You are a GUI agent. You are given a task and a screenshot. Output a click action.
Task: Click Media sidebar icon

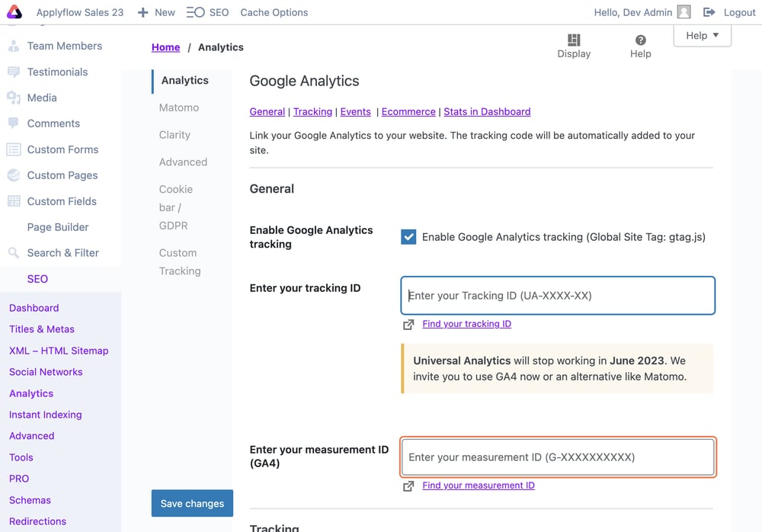[x=14, y=98]
